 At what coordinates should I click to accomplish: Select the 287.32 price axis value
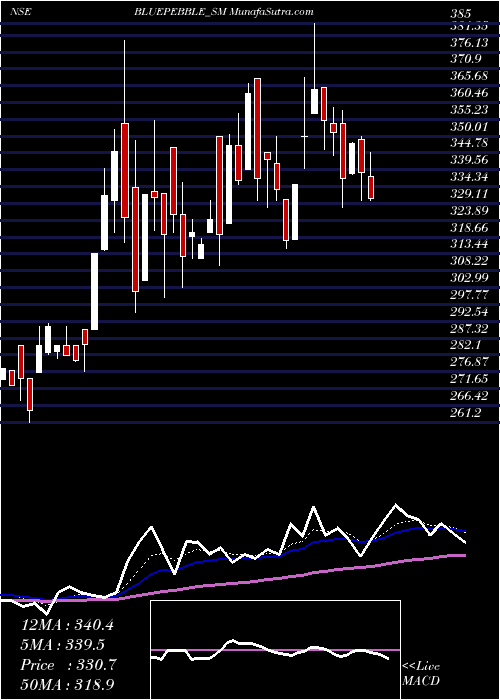[467, 329]
